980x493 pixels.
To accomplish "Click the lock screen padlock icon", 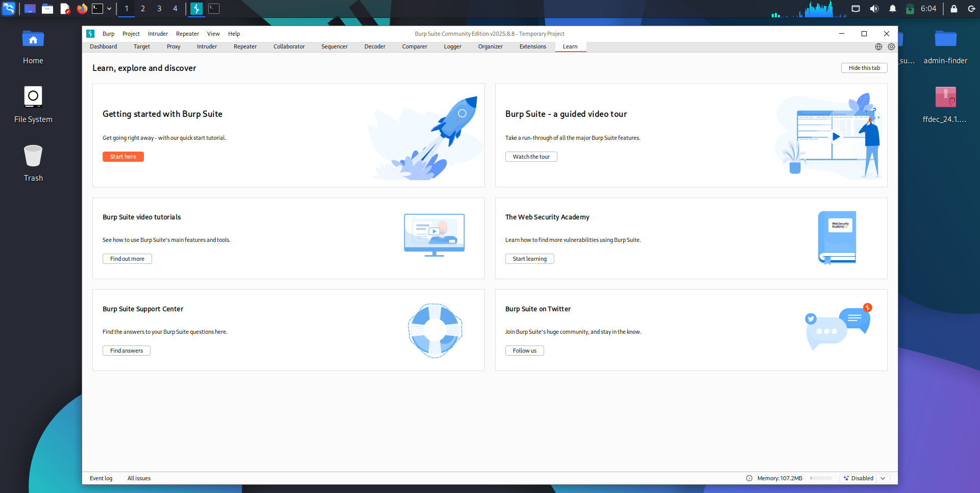I will point(953,9).
